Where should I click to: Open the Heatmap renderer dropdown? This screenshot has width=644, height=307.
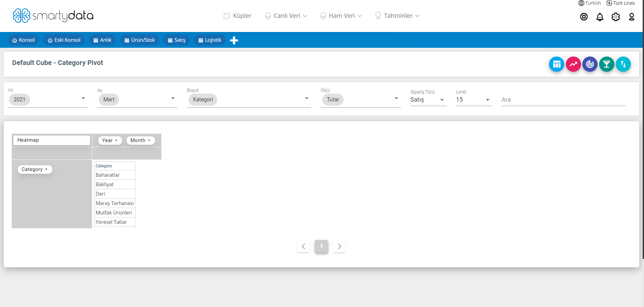pos(52,140)
